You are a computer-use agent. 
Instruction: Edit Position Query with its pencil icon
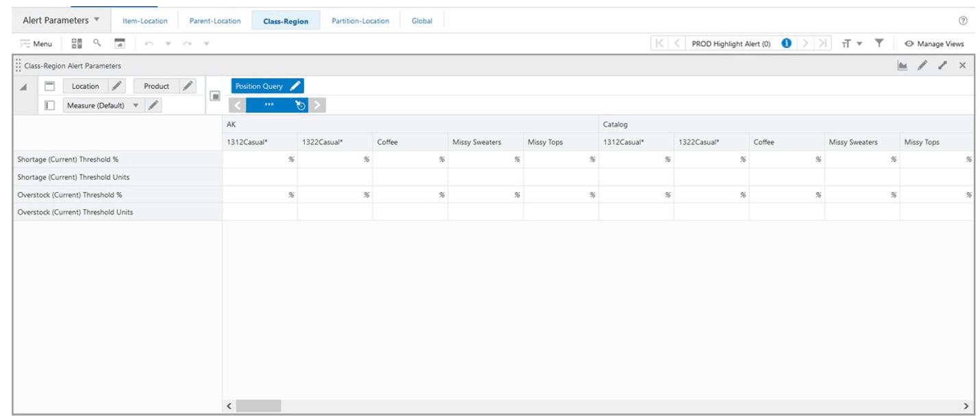point(295,86)
